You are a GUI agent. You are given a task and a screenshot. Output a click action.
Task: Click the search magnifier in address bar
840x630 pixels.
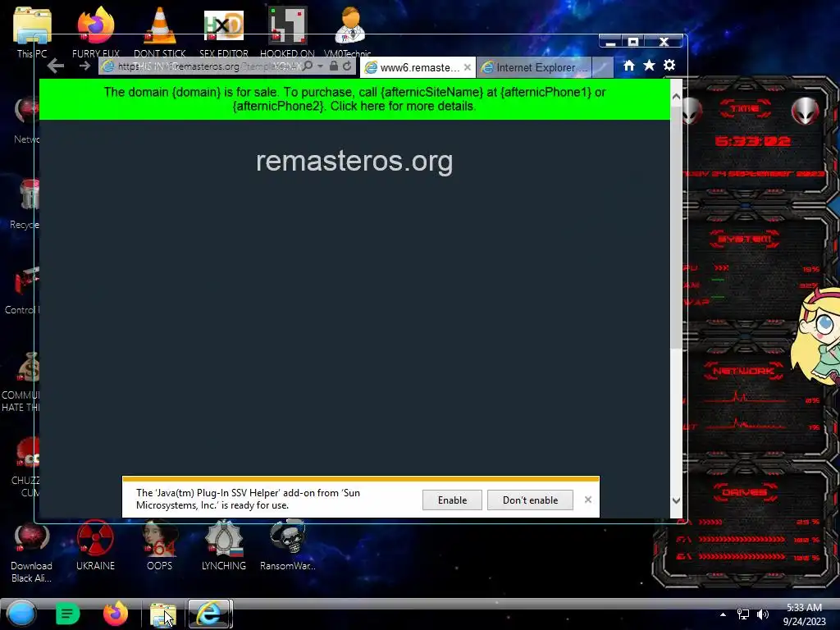point(308,66)
